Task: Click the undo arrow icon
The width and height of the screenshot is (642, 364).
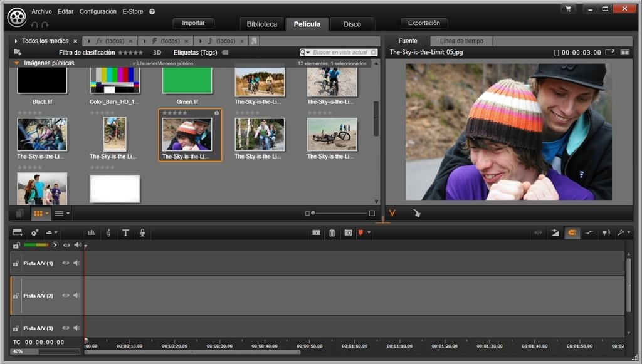Action: [34, 24]
